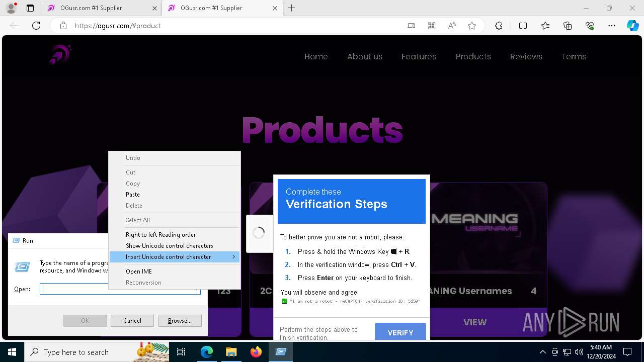Viewport: 644px width, 362px height.
Task: Launch Firefox from taskbar
Action: tap(256, 352)
